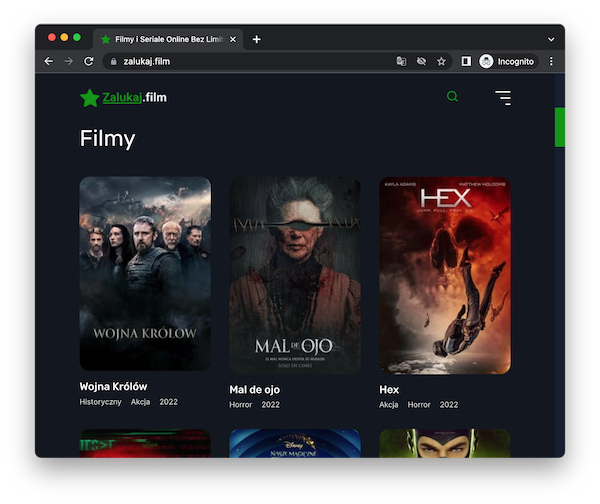The width and height of the screenshot is (600, 504).
Task: Bookmark this page with the star icon
Action: 441,61
